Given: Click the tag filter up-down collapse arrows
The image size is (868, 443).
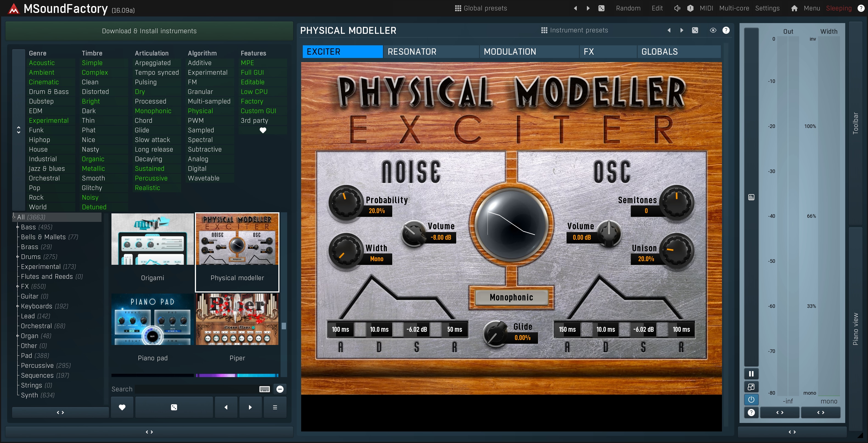Looking at the screenshot, I should coord(19,130).
